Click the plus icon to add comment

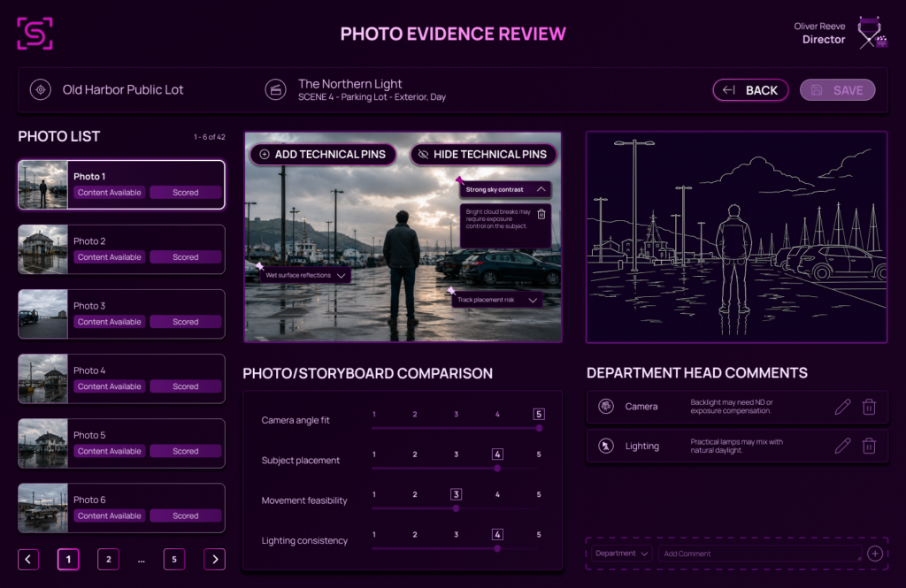pos(875,554)
